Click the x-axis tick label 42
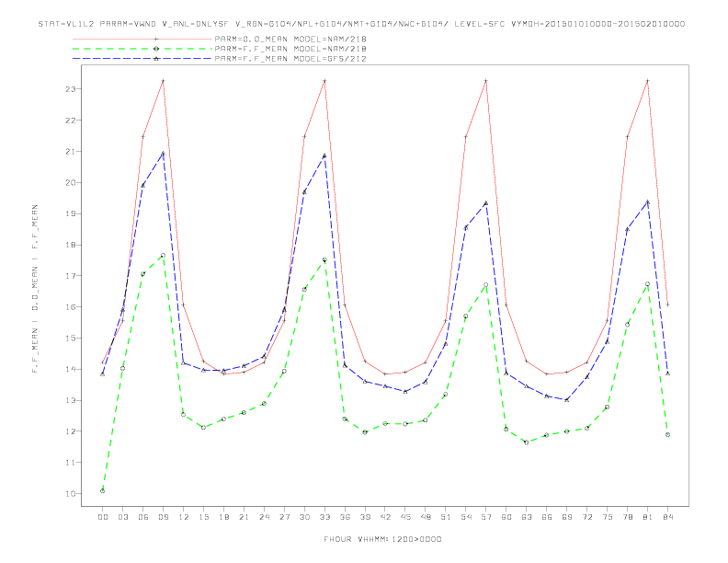The width and height of the screenshot is (728, 563). tap(385, 517)
